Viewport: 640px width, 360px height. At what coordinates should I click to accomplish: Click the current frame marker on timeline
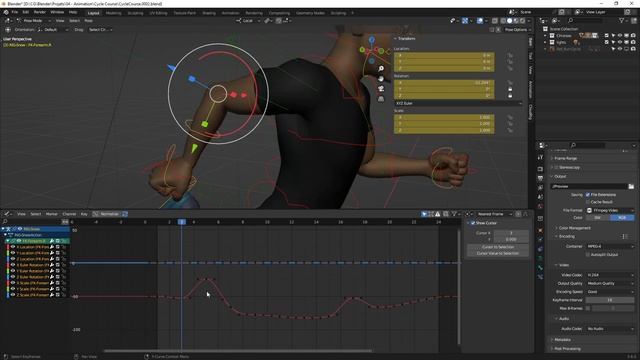[182, 222]
